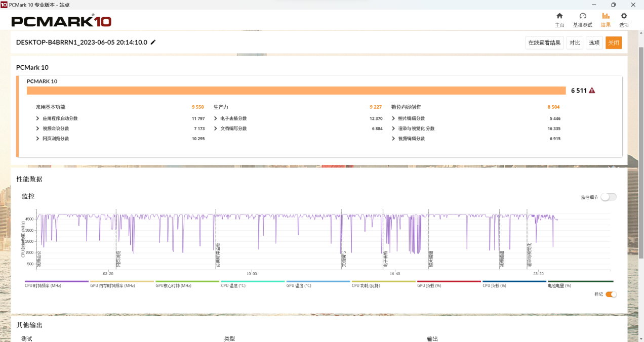
Task: Click 在线查看结果 button
Action: pos(544,42)
